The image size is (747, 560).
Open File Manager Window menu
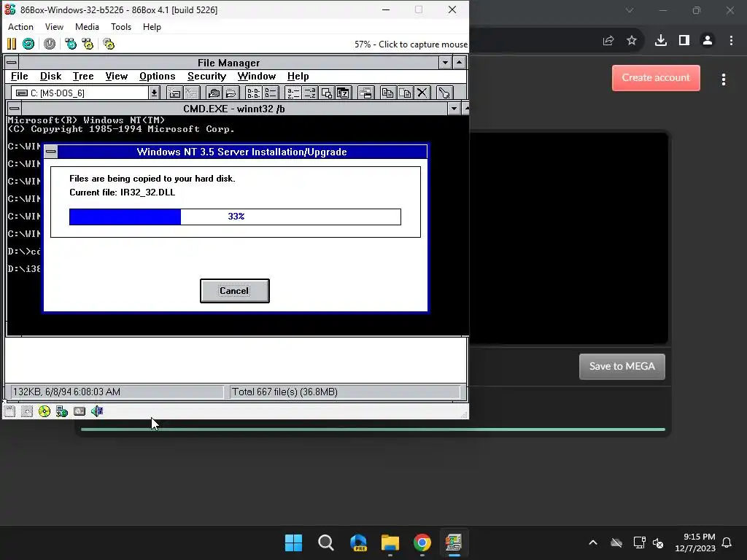click(x=257, y=76)
